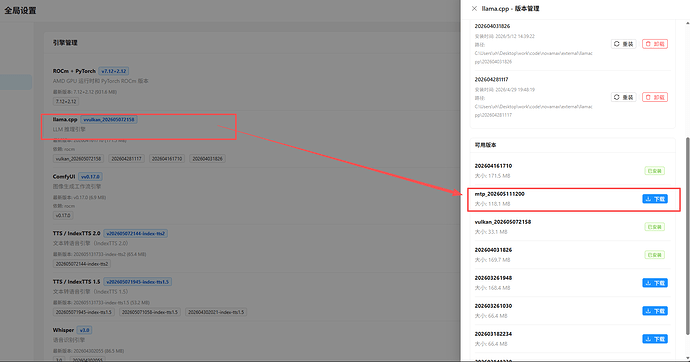Click 已安装 tag beside 202604161710
The height and width of the screenshot is (362, 690).
click(654, 171)
